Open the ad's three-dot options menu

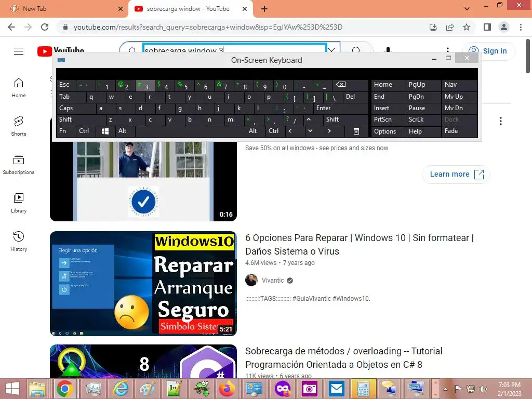click(x=500, y=121)
